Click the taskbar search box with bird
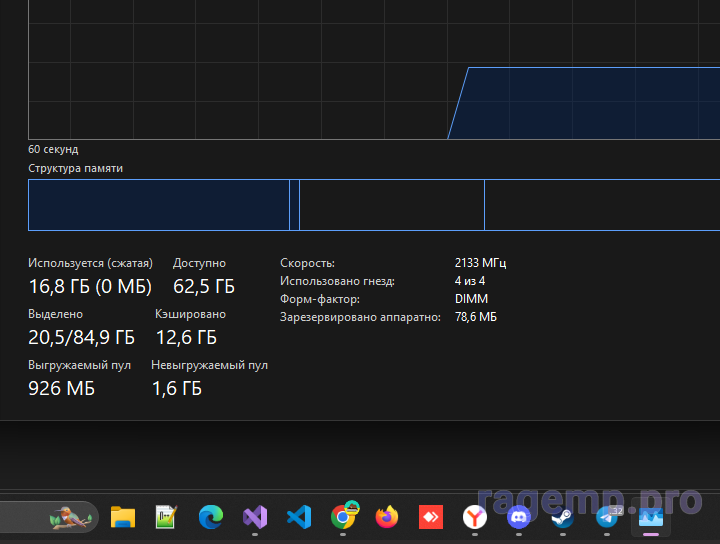This screenshot has height=544, width=720. click(50, 517)
